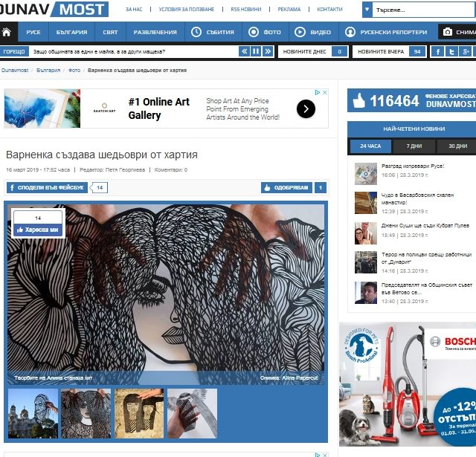476x457 pixels.
Task: Open НОВИНИТЕ ДНЕС list
Action: tap(312, 51)
